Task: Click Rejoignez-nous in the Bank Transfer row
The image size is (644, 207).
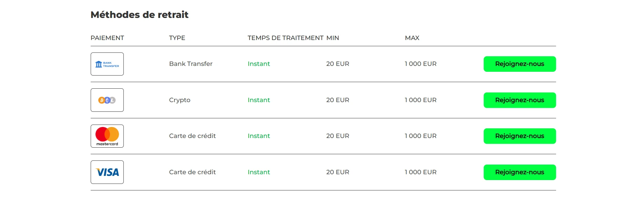Action: [x=520, y=64]
